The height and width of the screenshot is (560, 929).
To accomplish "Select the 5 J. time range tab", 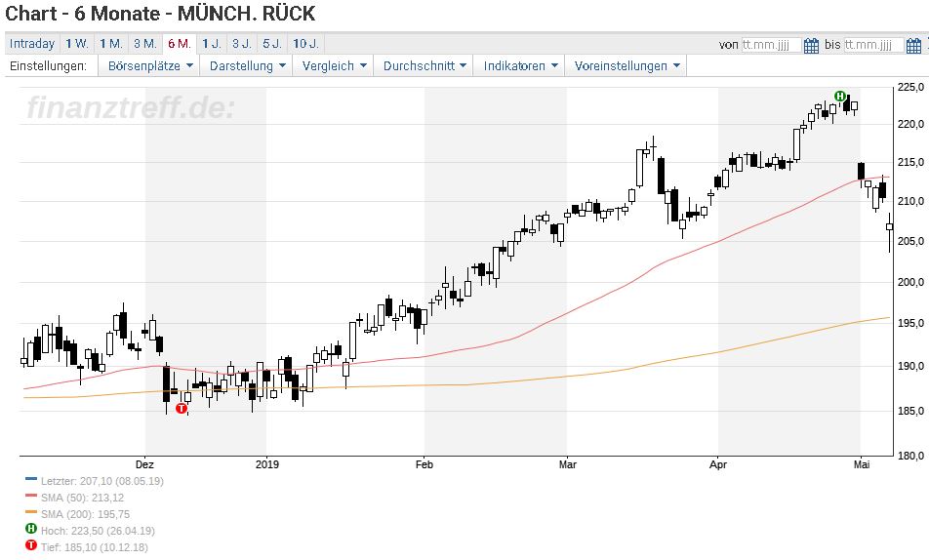I will click(x=272, y=44).
